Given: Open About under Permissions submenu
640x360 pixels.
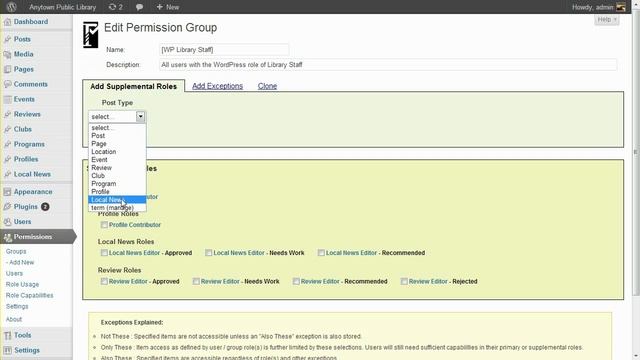Looking at the screenshot, I should (13, 320).
